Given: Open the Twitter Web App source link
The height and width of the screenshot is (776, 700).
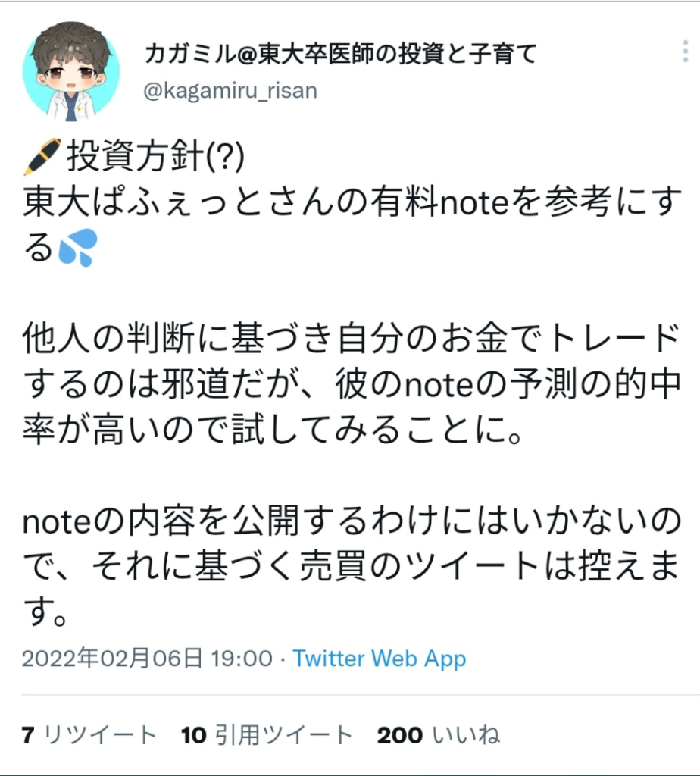Looking at the screenshot, I should pos(380,659).
